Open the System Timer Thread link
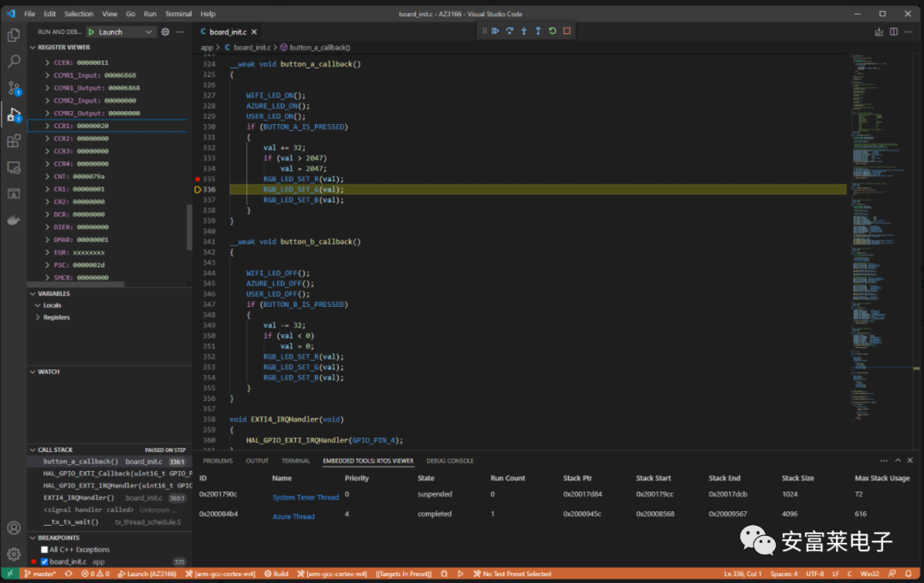924x583 pixels. tap(305, 498)
